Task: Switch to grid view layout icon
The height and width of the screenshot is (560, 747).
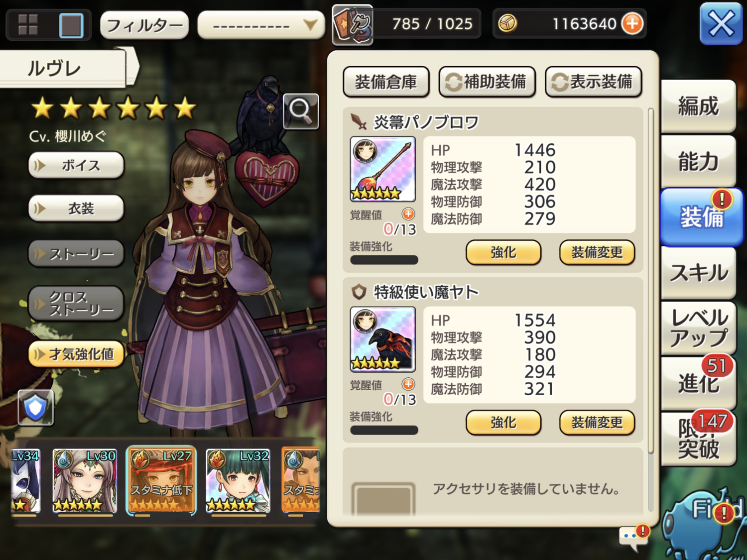Action: pos(28,24)
